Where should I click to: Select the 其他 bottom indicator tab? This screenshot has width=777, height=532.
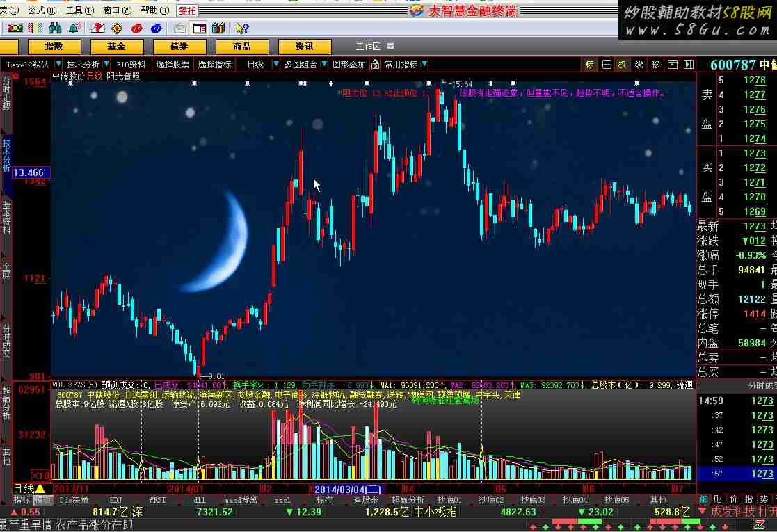click(658, 500)
